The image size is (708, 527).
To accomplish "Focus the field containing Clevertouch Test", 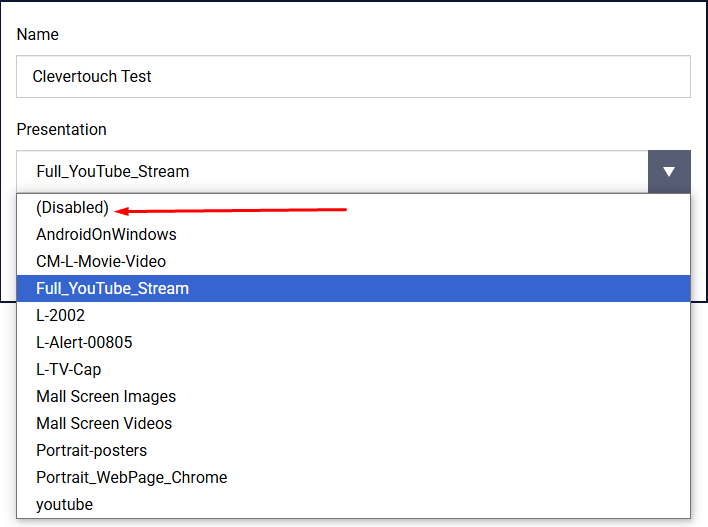I will pos(353,77).
